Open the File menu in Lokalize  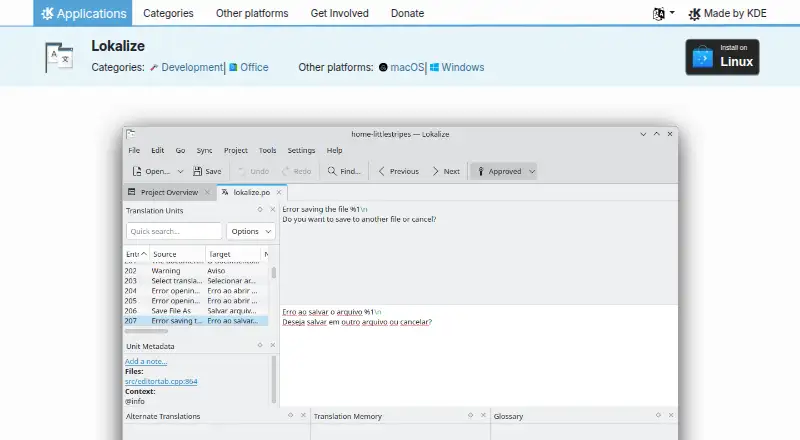[x=134, y=150]
